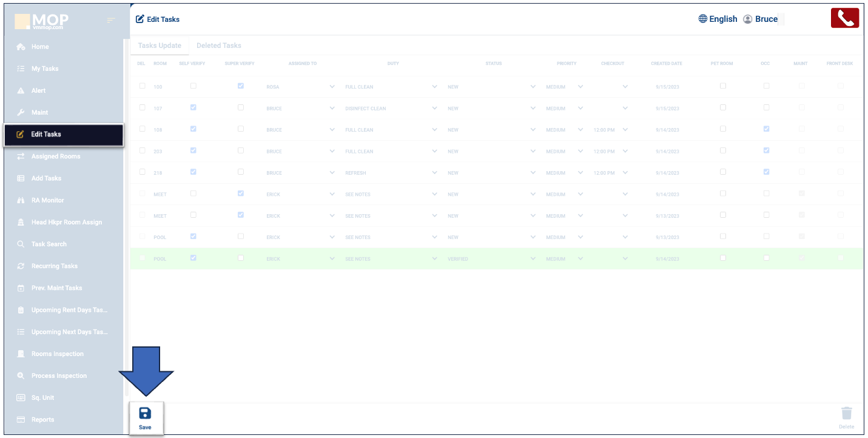This screenshot has width=868, height=438.
Task: Open Priority dropdown for room 218
Action: click(580, 173)
